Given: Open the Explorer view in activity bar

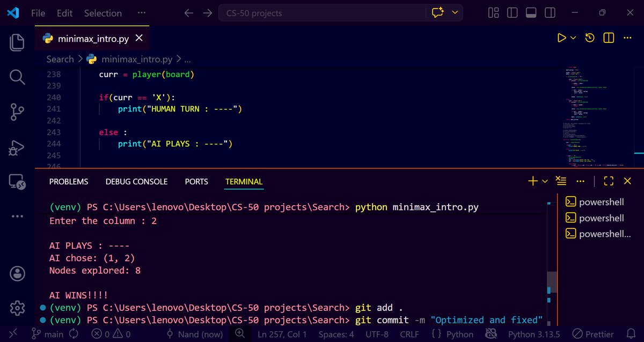Looking at the screenshot, I should point(17,42).
